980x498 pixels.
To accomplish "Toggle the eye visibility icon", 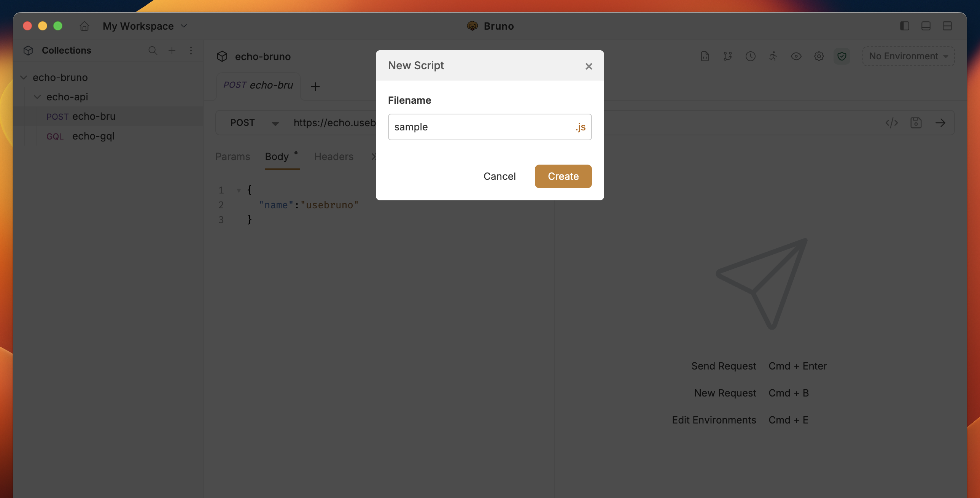I will [x=796, y=56].
